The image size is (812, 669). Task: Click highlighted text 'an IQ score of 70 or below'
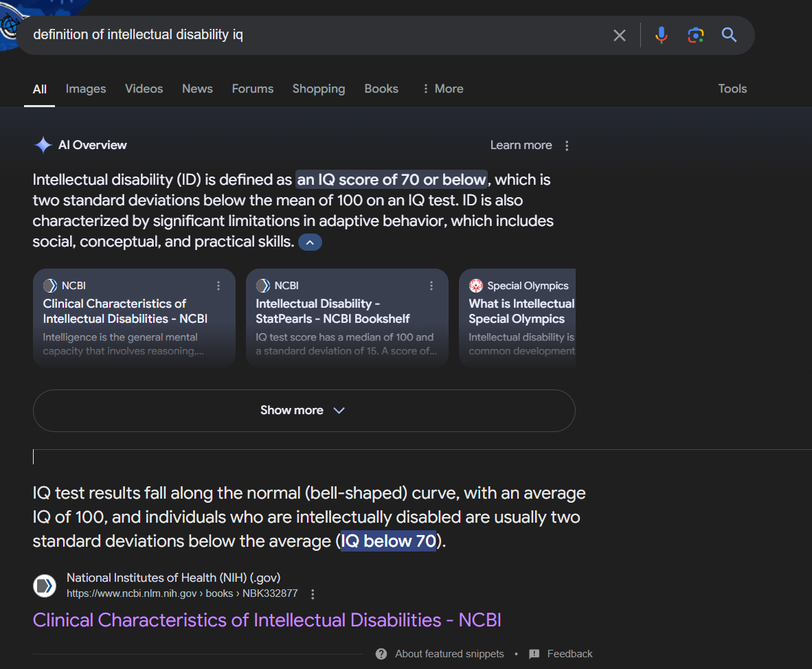point(392,180)
